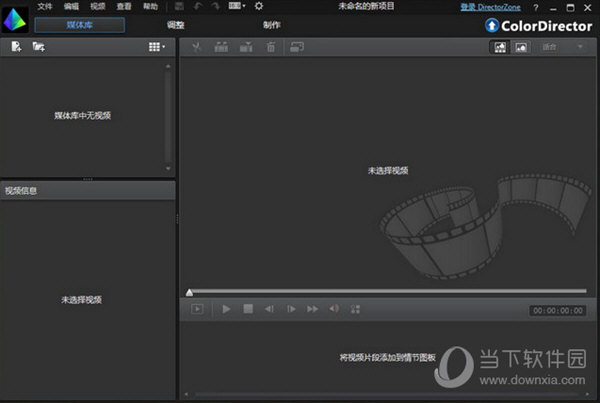This screenshot has height=403, width=600.
Task: Toggle the speaker volume icon
Action: tap(334, 308)
